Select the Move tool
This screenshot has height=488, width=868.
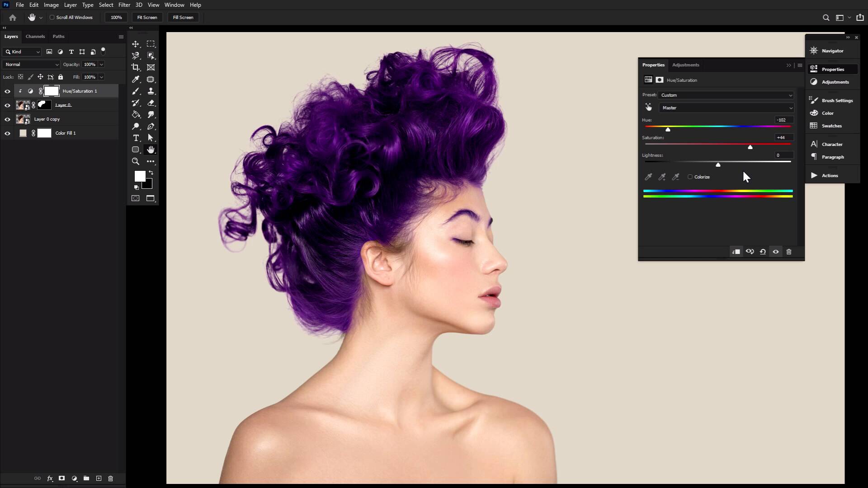(x=136, y=44)
